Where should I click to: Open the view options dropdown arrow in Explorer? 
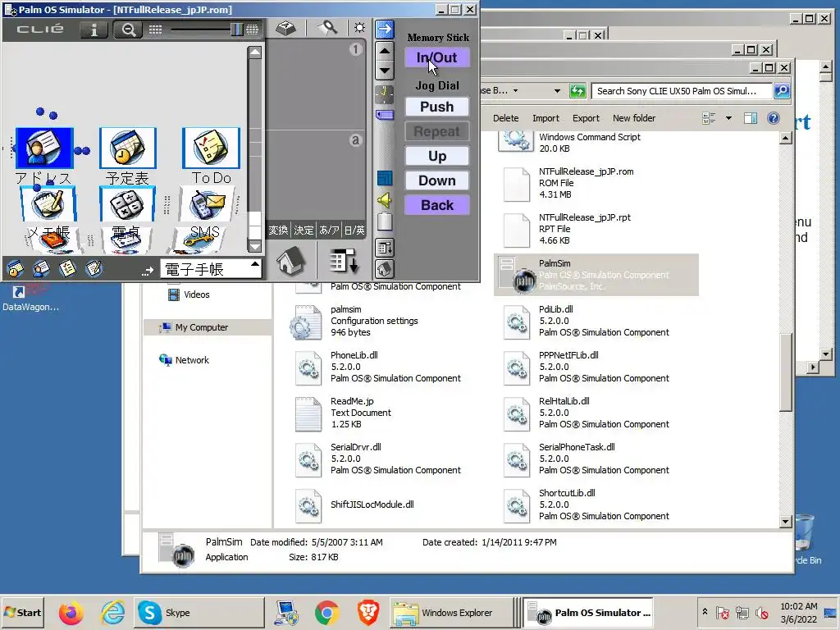[728, 118]
